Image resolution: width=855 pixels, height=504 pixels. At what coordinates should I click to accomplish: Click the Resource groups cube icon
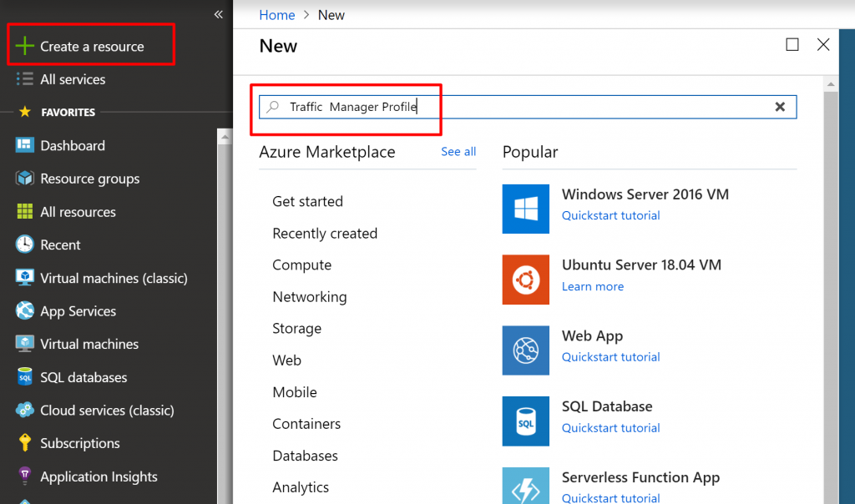[24, 179]
